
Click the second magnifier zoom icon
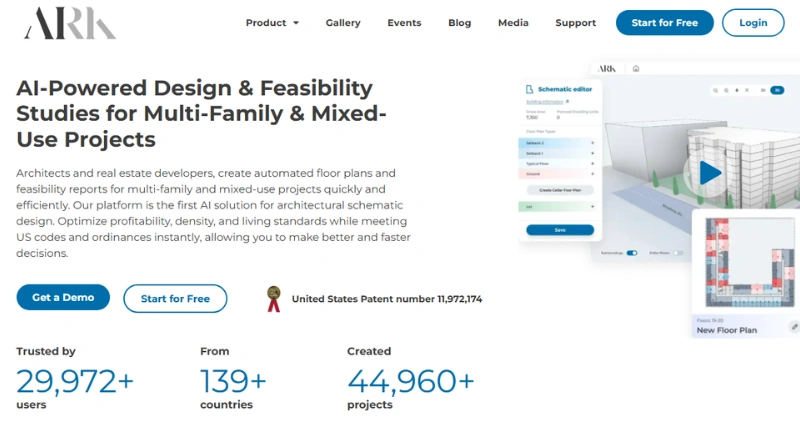click(728, 90)
